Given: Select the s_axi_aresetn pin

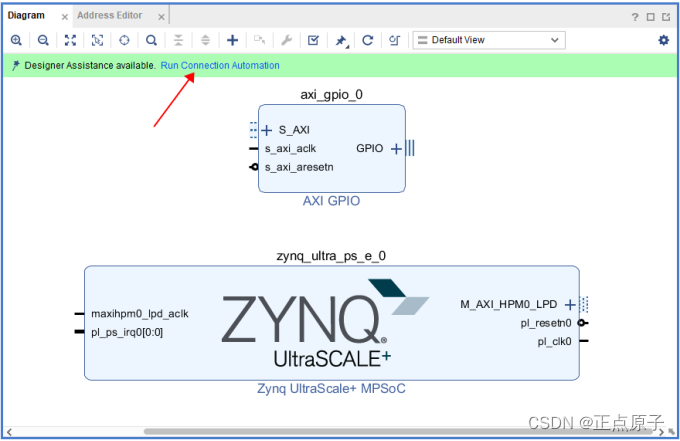Looking at the screenshot, I should [x=299, y=167].
